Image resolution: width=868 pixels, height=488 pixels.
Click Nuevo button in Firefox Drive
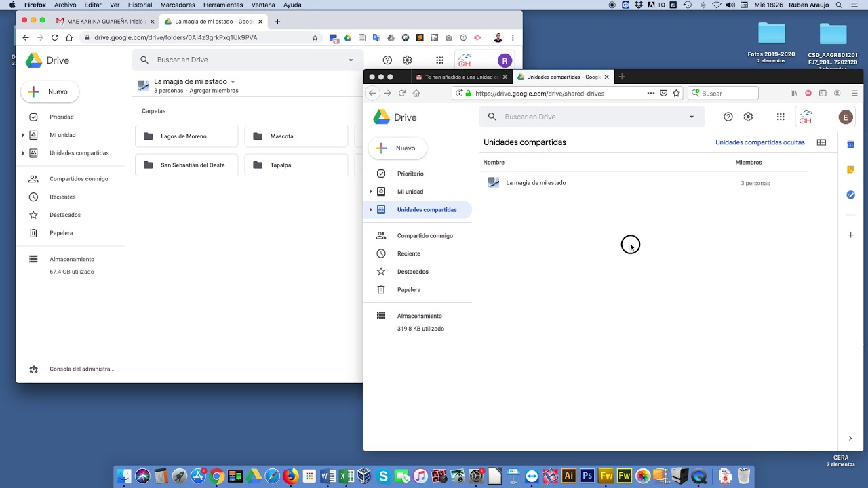coord(397,148)
